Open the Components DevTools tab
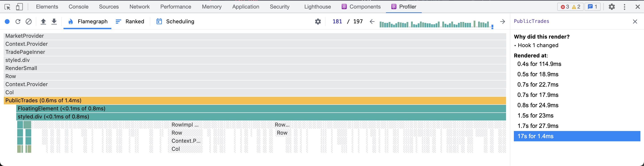Viewport: 644px width, 166px height. tap(361, 7)
